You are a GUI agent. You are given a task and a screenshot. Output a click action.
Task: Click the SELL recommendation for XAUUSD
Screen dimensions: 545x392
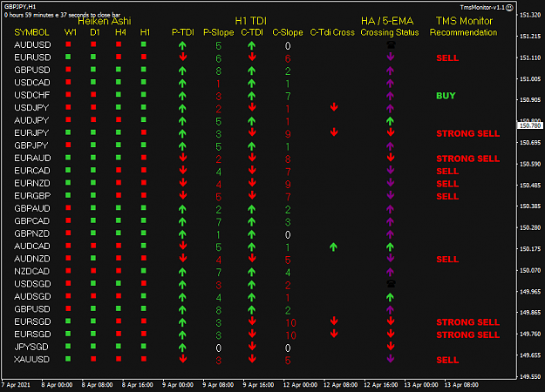tap(447, 360)
